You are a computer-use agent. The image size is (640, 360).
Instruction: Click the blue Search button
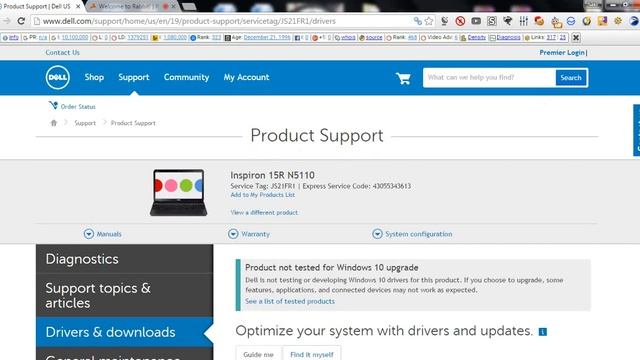pos(571,78)
